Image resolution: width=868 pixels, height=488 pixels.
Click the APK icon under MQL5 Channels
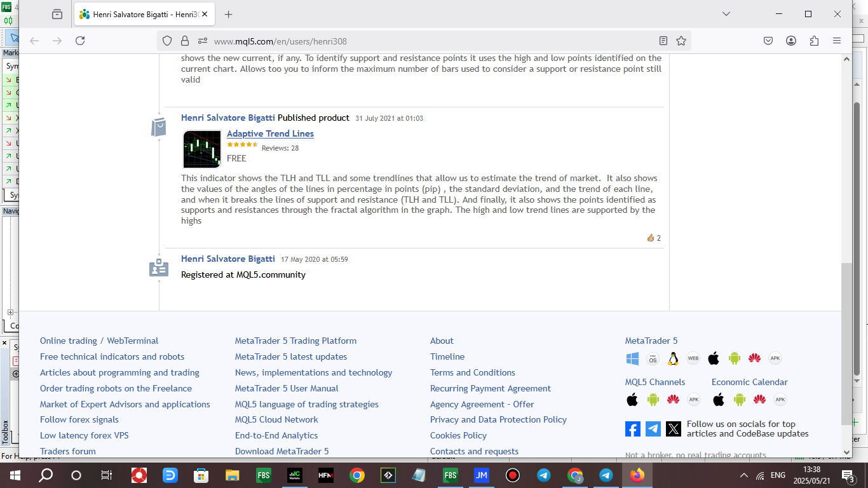pos(693,400)
